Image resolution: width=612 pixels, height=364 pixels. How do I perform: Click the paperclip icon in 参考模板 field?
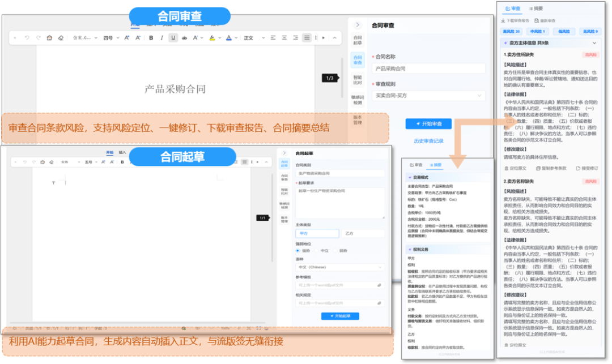379,285
